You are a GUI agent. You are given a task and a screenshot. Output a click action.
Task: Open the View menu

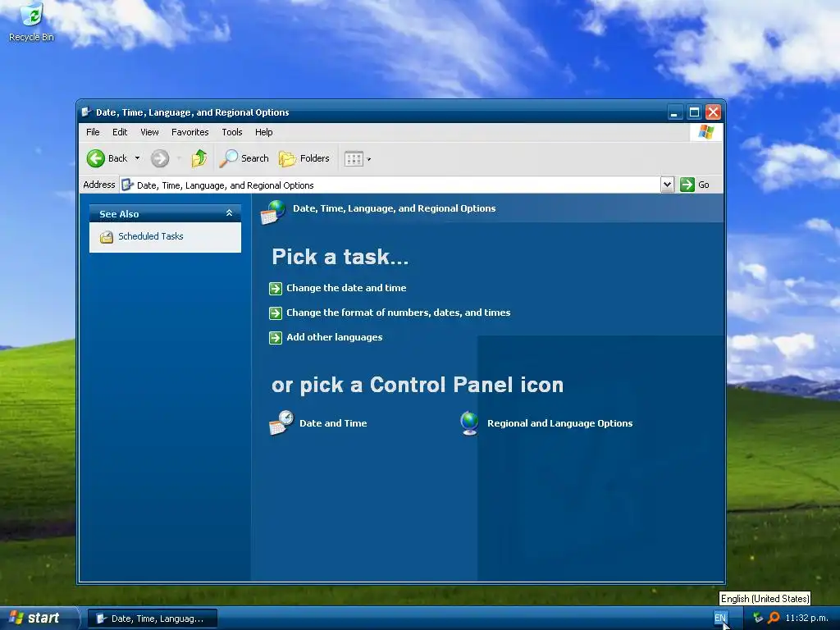click(149, 132)
